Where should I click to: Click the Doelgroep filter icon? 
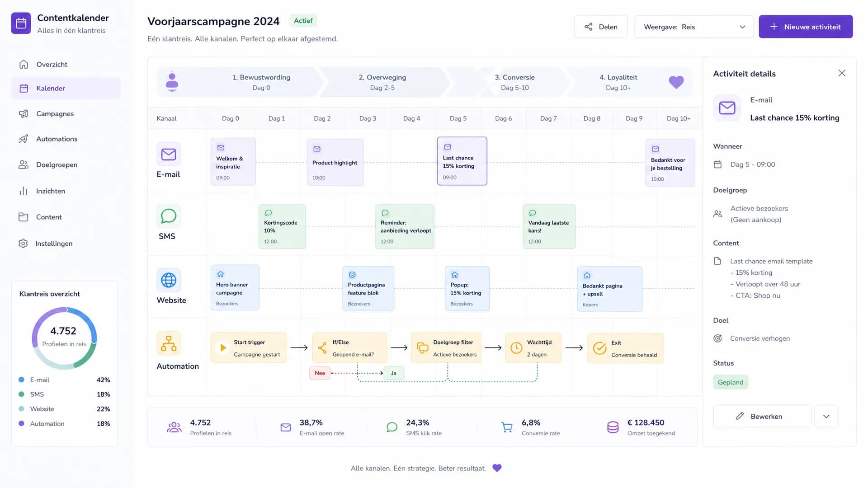(x=422, y=348)
